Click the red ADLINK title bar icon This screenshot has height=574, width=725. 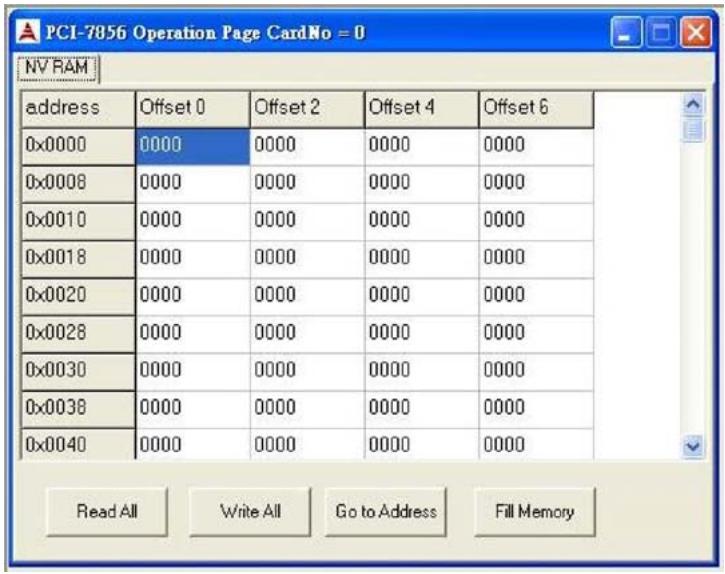click(x=27, y=32)
